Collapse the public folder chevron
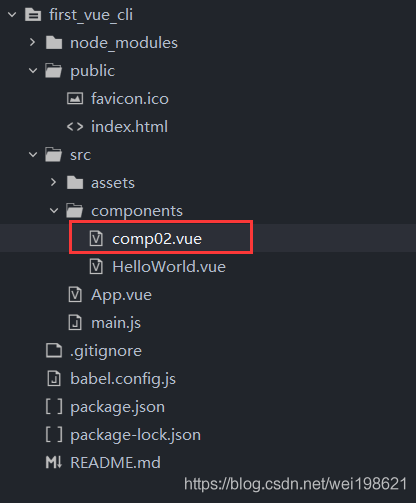Screen dimensions: 416x503 tap(33, 71)
